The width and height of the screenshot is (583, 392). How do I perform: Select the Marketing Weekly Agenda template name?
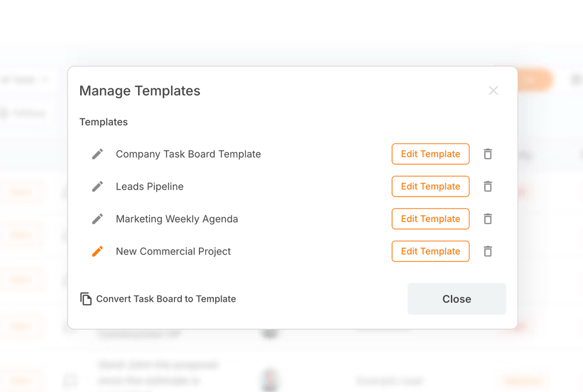(177, 219)
